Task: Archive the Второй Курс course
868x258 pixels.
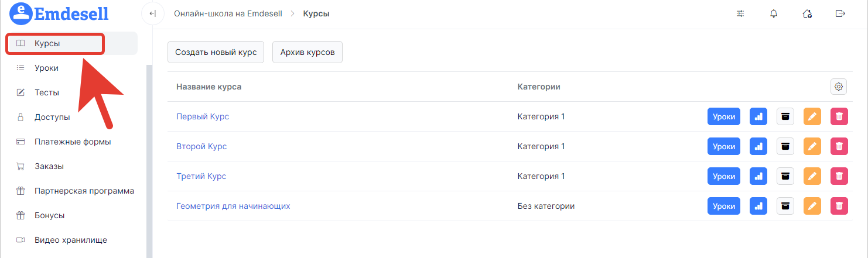Action: coord(785,146)
